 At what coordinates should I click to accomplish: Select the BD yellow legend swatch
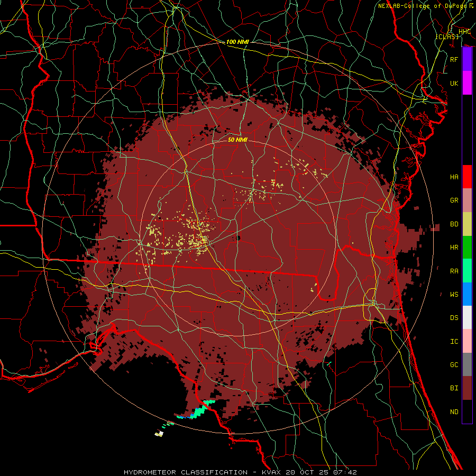[x=467, y=224]
